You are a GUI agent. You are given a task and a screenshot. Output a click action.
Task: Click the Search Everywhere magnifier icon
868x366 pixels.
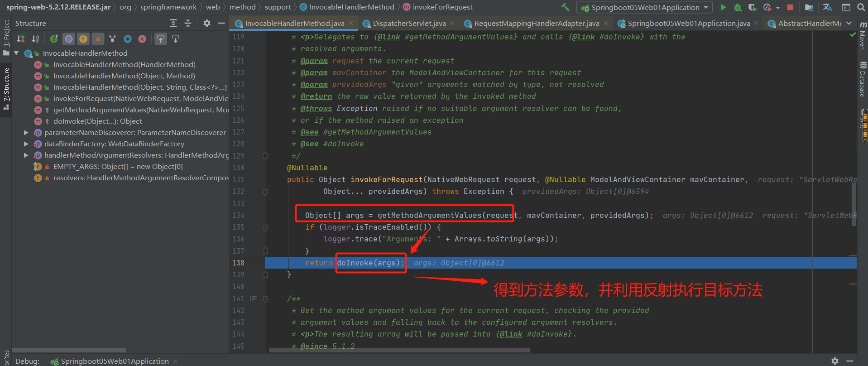click(x=861, y=7)
